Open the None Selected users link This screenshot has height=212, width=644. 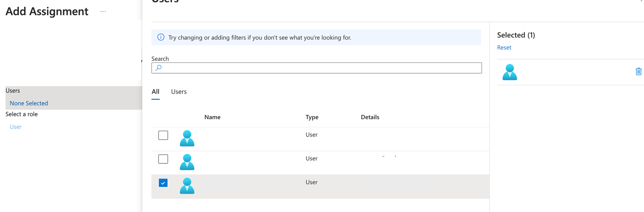pyautogui.click(x=29, y=103)
